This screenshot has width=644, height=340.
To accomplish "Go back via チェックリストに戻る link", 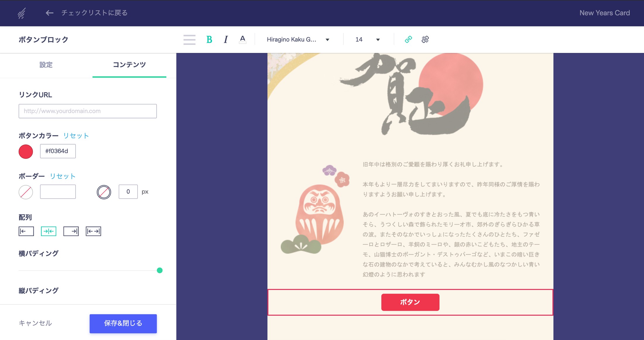I will click(x=94, y=13).
